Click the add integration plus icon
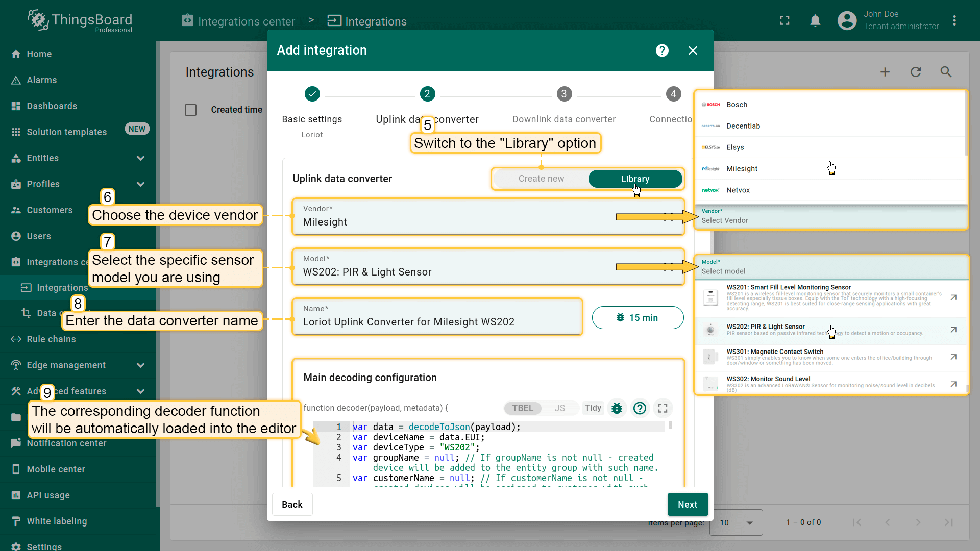The width and height of the screenshot is (980, 551). click(x=885, y=72)
